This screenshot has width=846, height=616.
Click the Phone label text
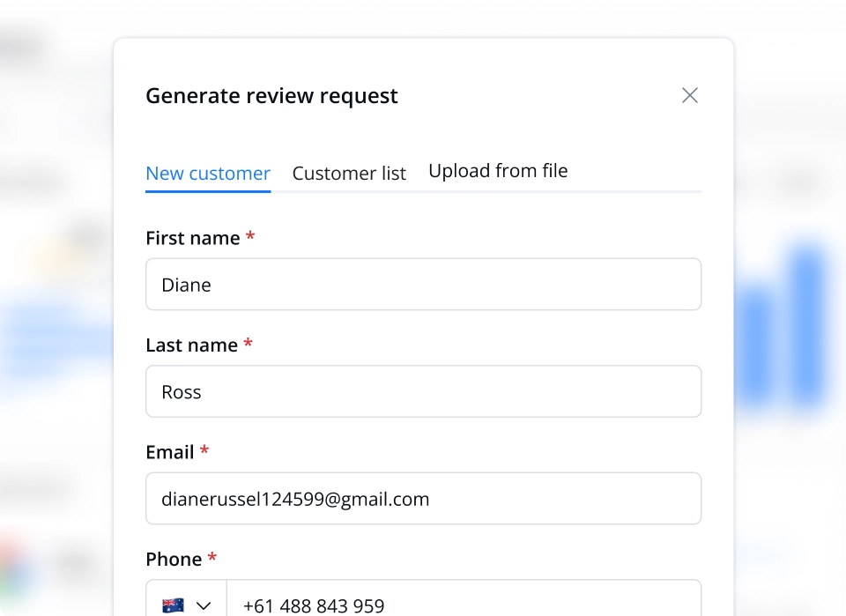point(174,560)
